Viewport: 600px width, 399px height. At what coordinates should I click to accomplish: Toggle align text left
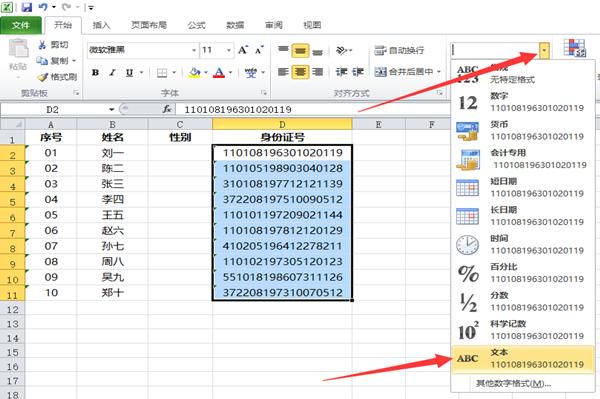pos(283,72)
